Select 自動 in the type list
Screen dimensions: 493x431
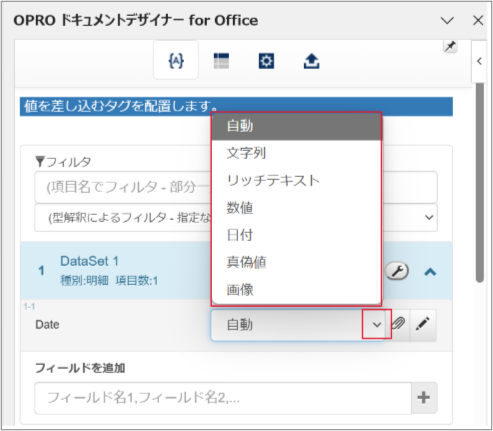[296, 126]
